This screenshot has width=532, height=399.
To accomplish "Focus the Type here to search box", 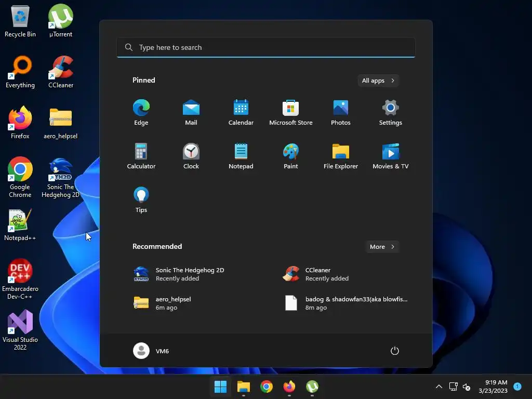I will pos(266,47).
